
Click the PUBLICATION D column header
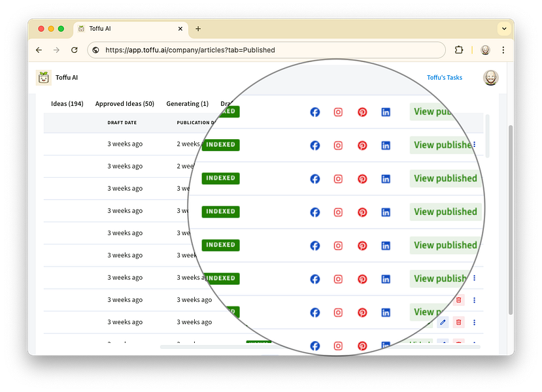click(x=195, y=123)
